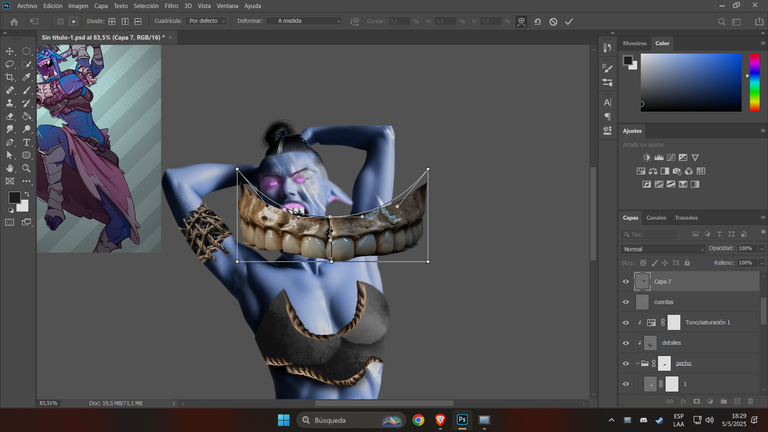Toggle visibility of Tono/saturación 1
768x432 pixels.
point(625,323)
